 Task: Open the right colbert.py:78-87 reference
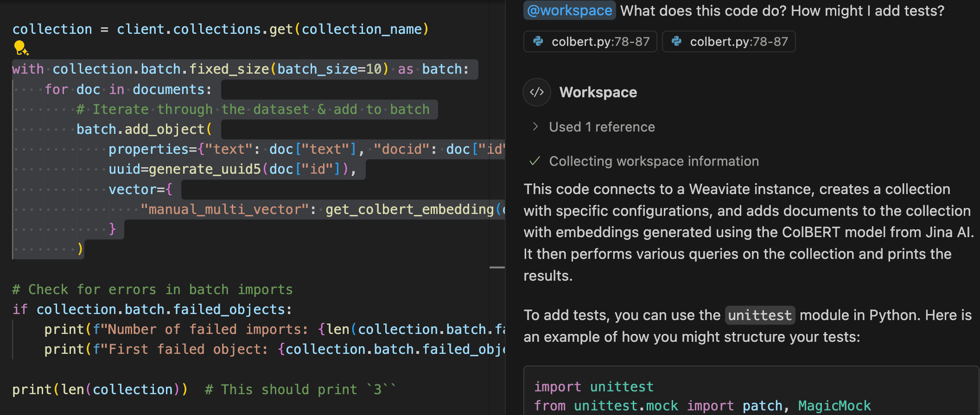[738, 42]
